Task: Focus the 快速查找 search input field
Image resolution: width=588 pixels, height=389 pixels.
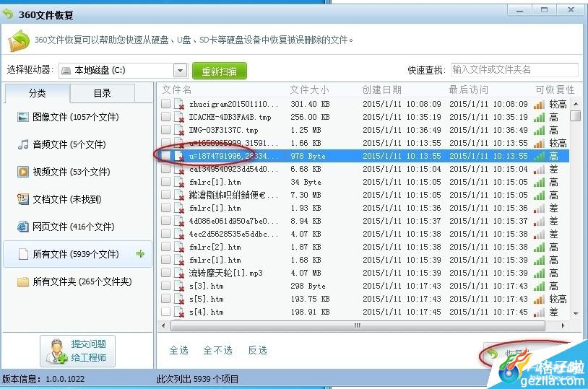Action: (514, 70)
